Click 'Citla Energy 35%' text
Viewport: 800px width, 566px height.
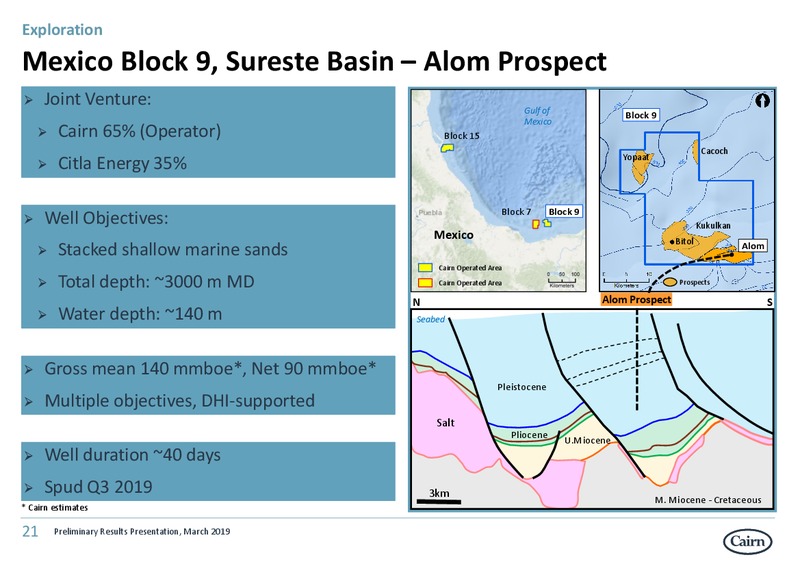pyautogui.click(x=122, y=163)
